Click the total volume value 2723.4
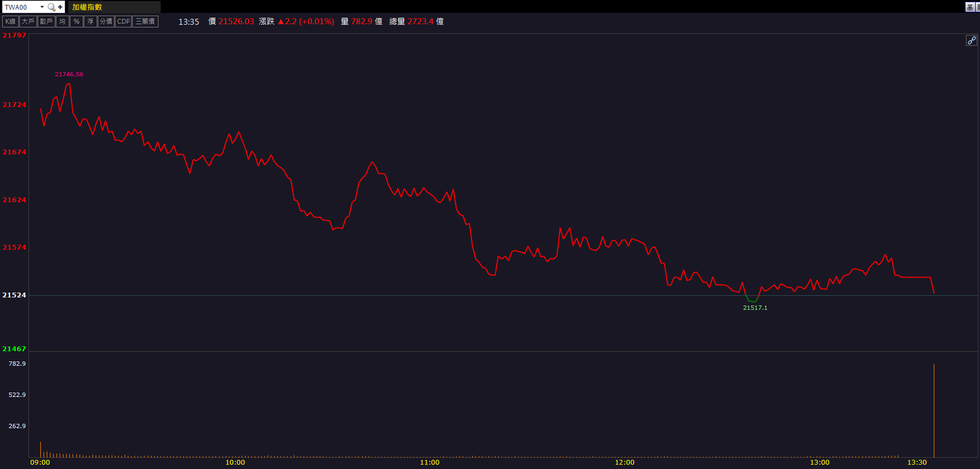This screenshot has height=469, width=980. click(420, 22)
